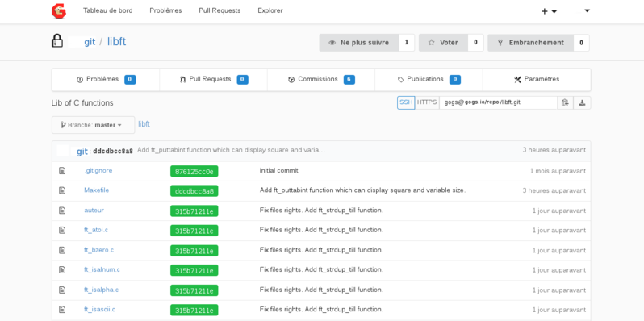Click the Ne plus suivre button
Viewport: 644px width, 321px height.
pos(359,43)
